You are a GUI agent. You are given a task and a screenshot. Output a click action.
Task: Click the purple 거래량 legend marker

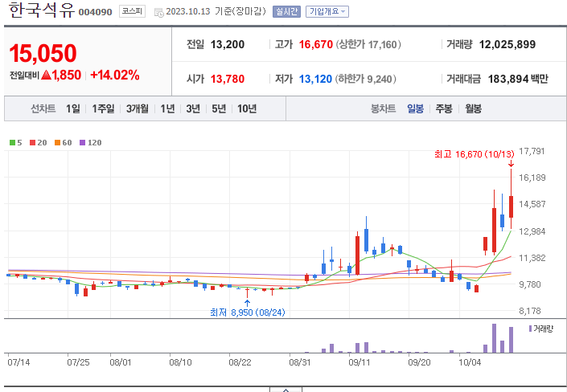[531, 329]
